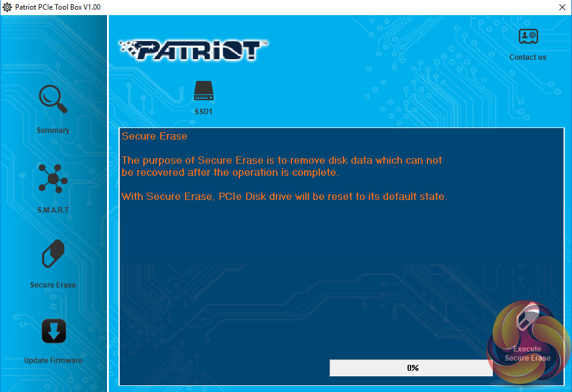Click the gear icon in the title bar
Image resolution: width=572 pixels, height=392 pixels.
click(x=7, y=7)
